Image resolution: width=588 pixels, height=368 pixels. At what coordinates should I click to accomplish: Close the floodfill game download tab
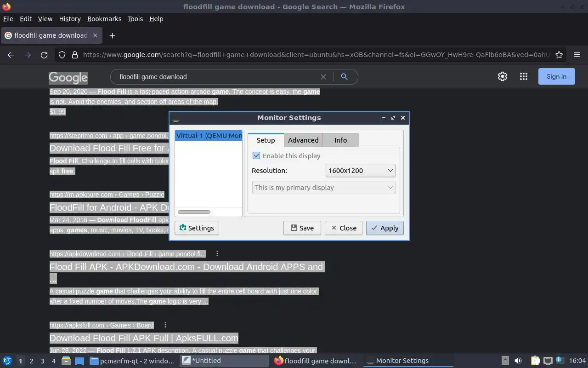click(95, 35)
